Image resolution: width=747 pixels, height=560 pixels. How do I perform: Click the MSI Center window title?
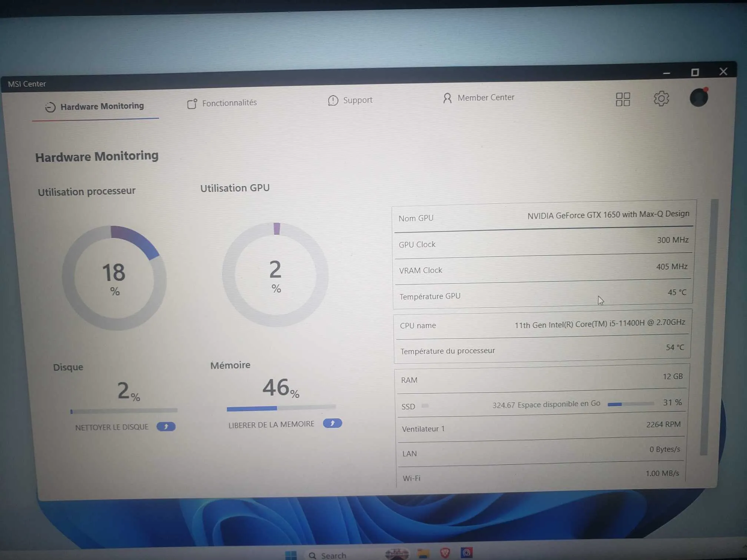pos(27,84)
